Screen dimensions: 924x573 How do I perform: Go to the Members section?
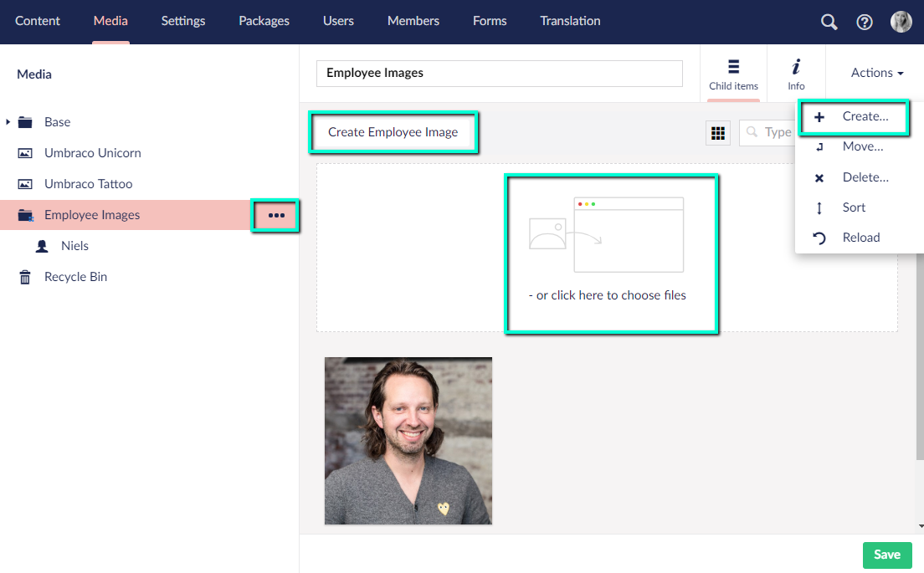[x=413, y=21]
